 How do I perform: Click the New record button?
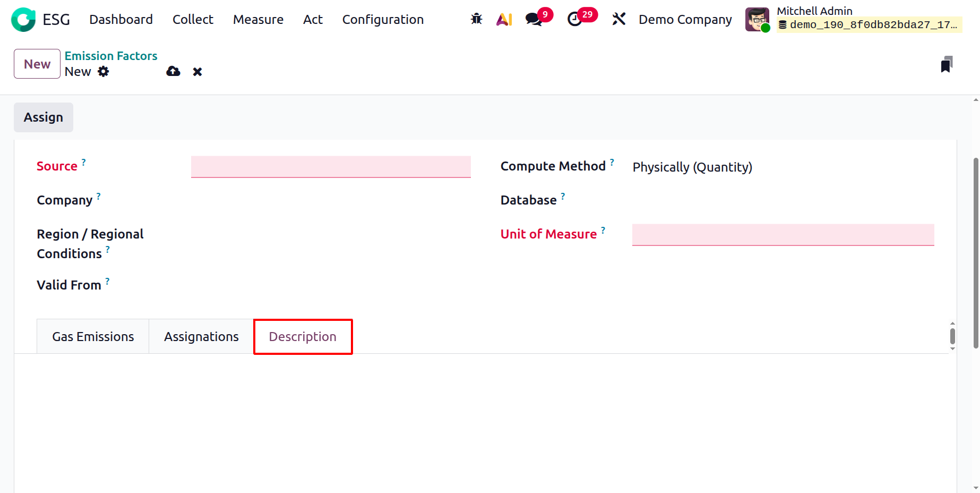tap(37, 64)
